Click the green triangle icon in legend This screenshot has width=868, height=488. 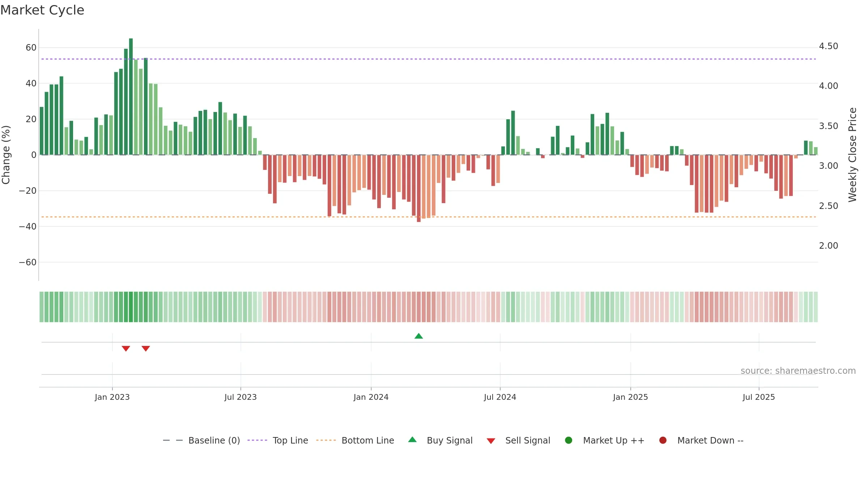click(412, 440)
